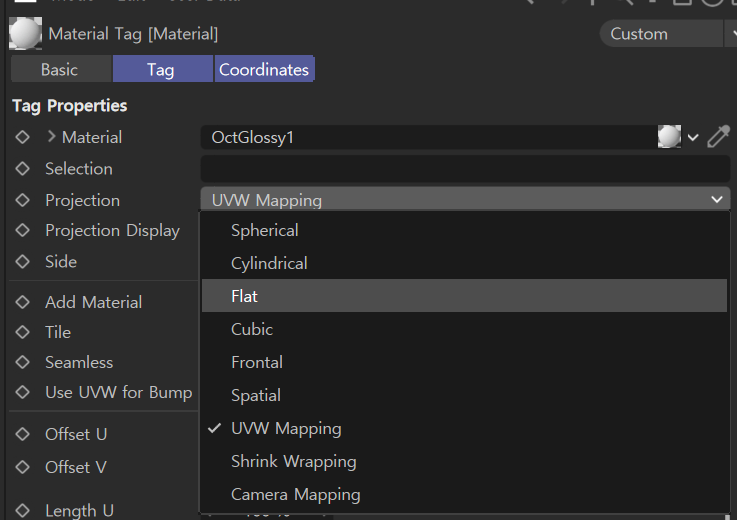Viewport: 737px width, 520px height.
Task: Open the material field chevron menu
Action: [x=693, y=137]
